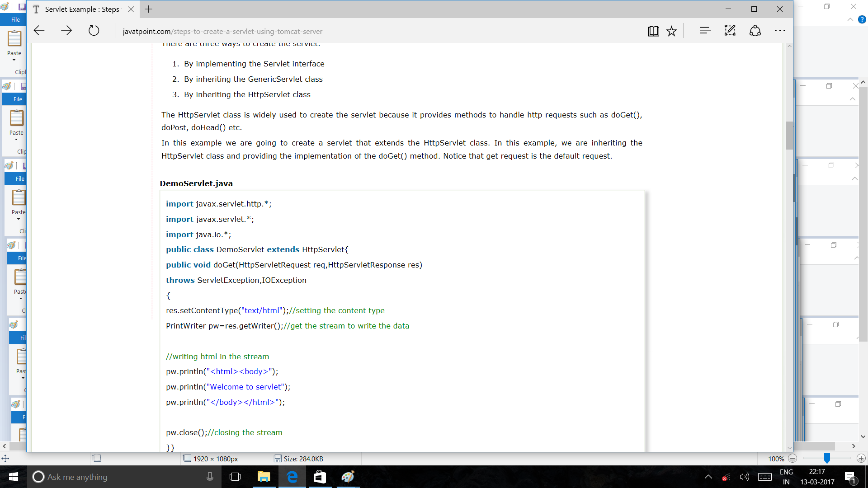Close the Servlet Example tab
Viewport: 868px width, 488px height.
(131, 9)
